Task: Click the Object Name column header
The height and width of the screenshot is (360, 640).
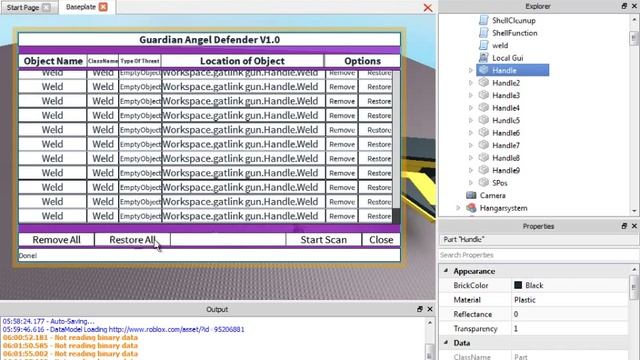Action: 53,61
